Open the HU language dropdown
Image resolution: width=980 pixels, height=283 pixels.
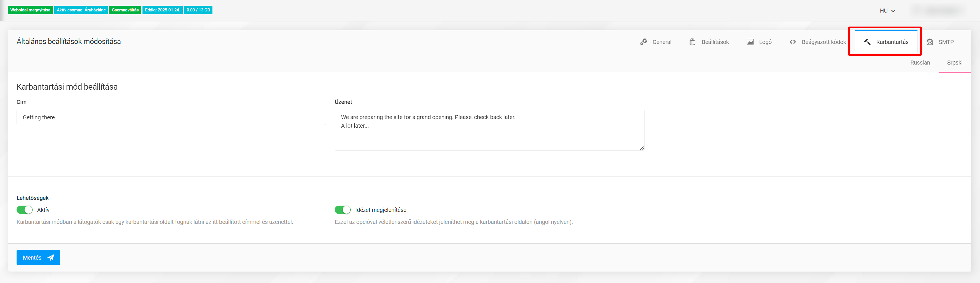click(x=887, y=11)
